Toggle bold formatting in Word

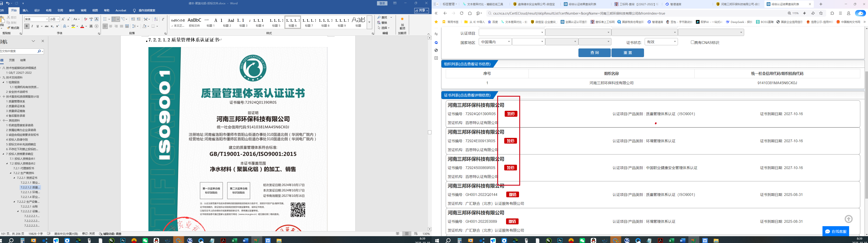pyautogui.click(x=27, y=26)
